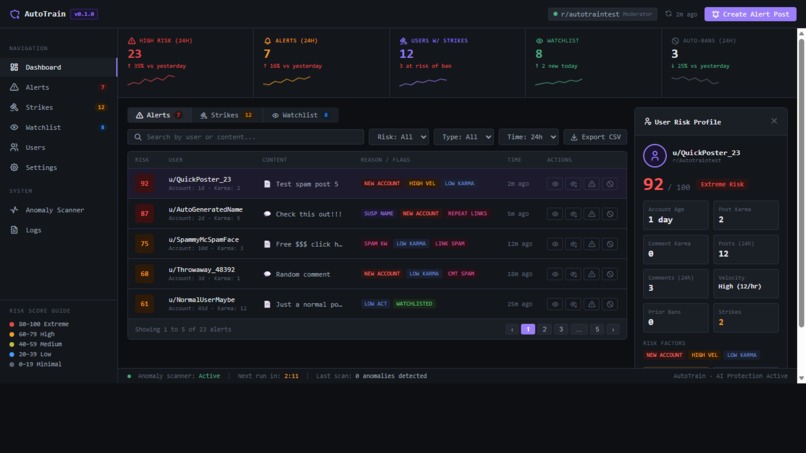
Task: Open the Type: All filter dropdown
Action: tap(464, 137)
